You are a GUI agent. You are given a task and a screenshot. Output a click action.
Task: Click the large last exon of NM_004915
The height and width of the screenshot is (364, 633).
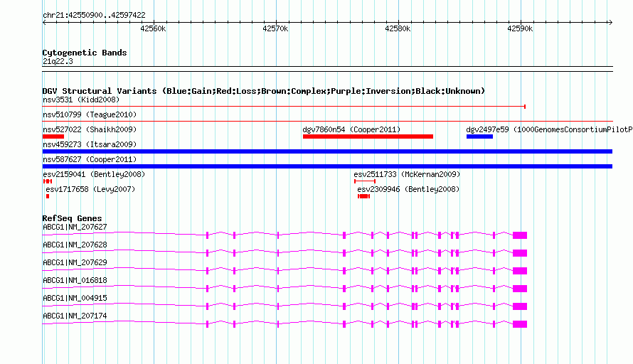click(x=520, y=306)
